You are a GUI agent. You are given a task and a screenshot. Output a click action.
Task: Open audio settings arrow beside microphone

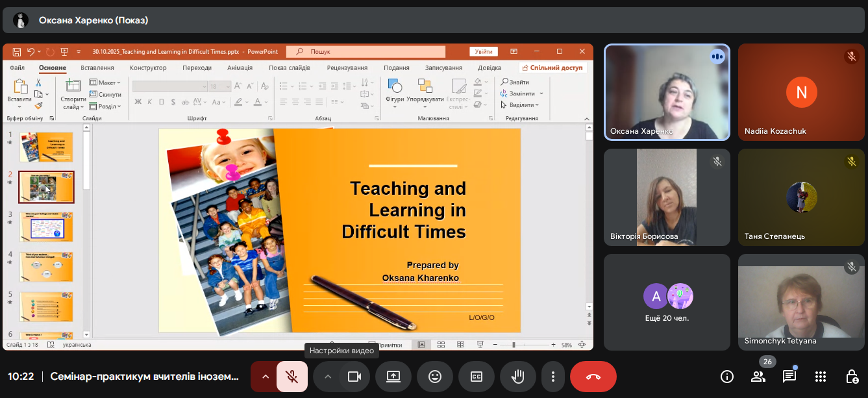(265, 377)
